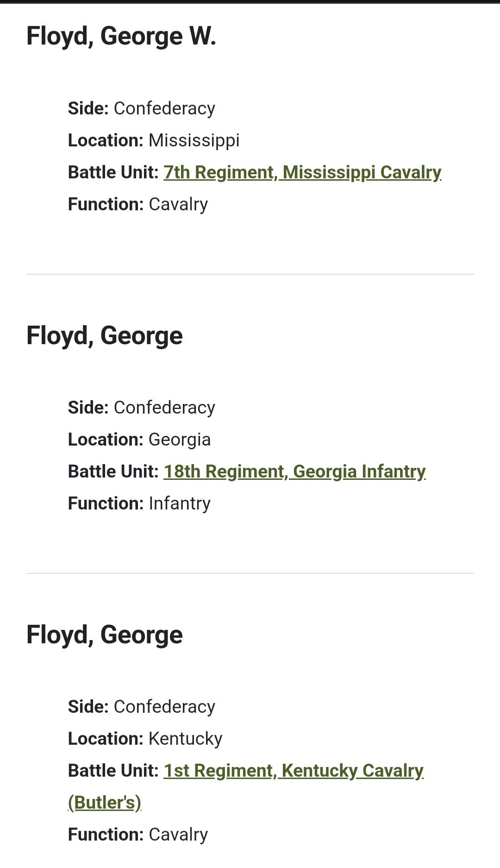Open the 7th Regiment, Mississippi Cavalry link

tap(302, 172)
